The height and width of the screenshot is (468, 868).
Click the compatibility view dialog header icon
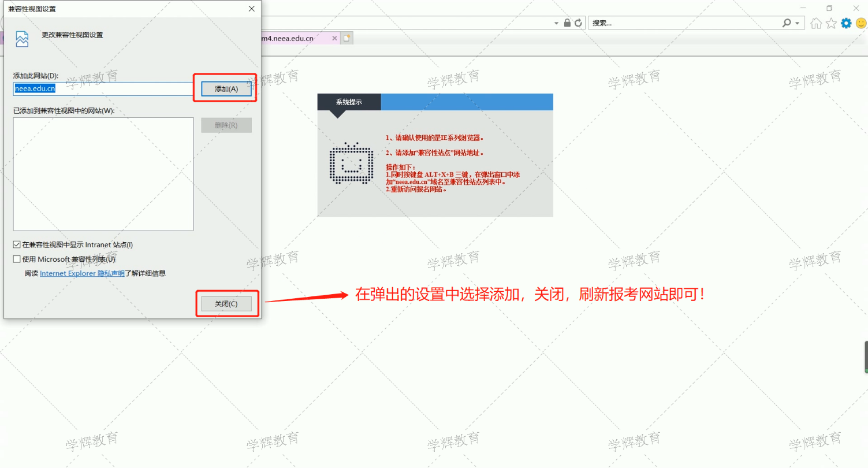22,38
